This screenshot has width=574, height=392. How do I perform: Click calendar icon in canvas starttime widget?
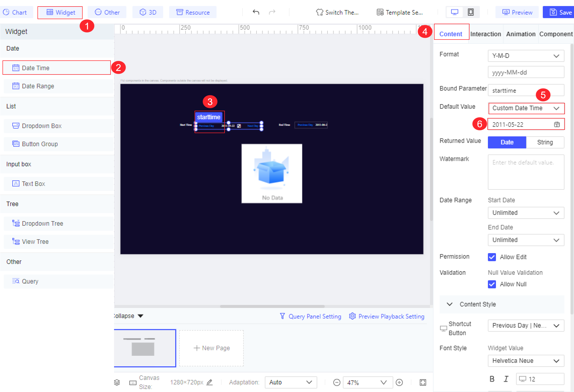pos(239,126)
